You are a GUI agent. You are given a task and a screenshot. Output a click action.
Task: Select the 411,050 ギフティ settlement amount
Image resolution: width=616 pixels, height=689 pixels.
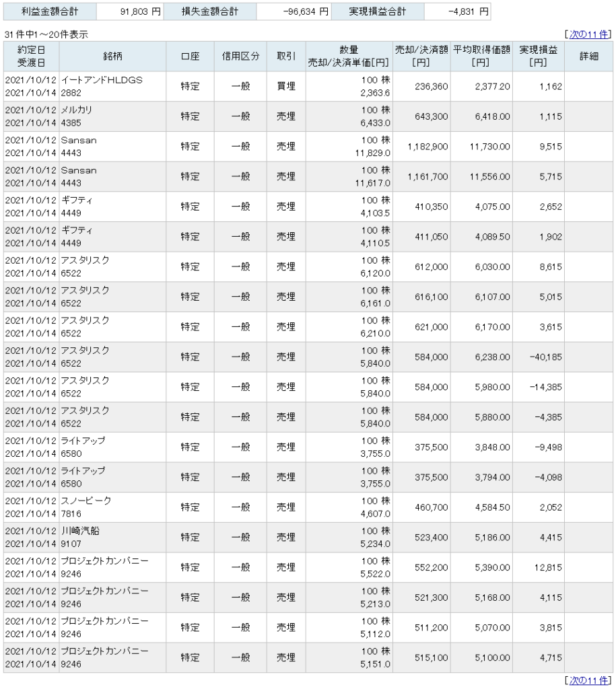point(432,237)
